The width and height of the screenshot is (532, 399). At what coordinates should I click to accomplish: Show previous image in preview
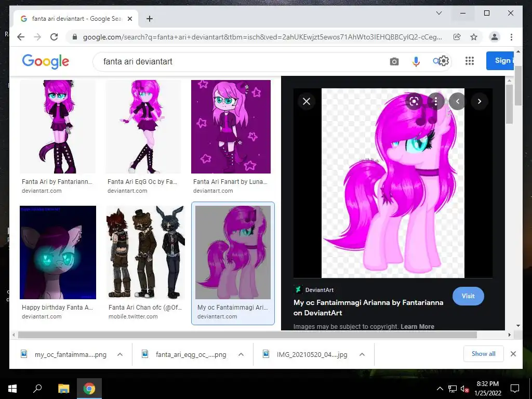457,101
